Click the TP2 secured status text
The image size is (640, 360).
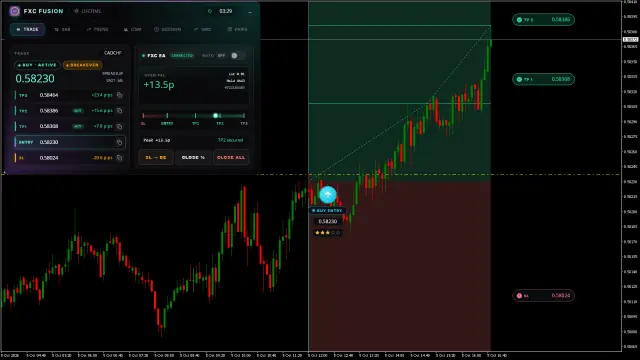230,140
